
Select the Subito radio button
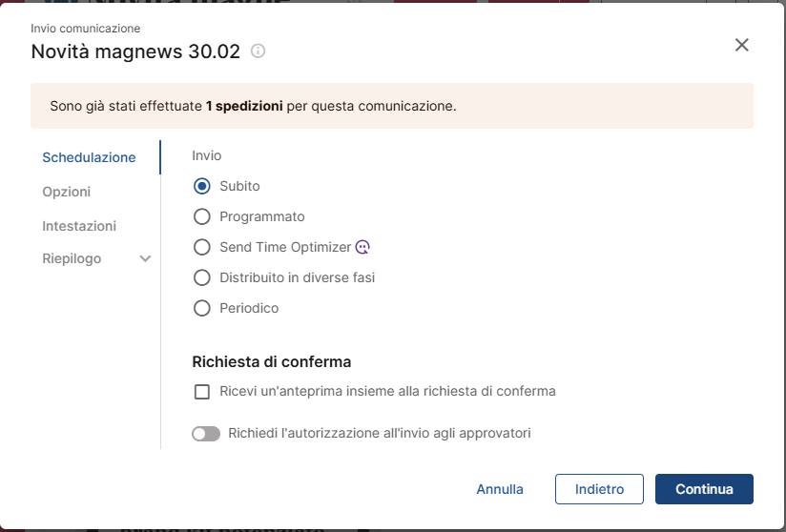(x=202, y=186)
